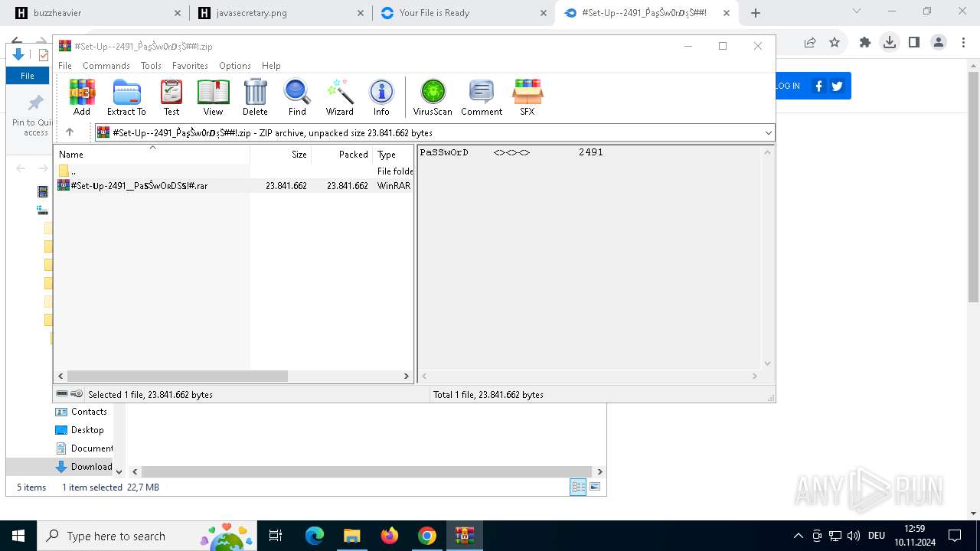The height and width of the screenshot is (551, 980).
Task: Open File tab in Explorer window
Action: 28,76
